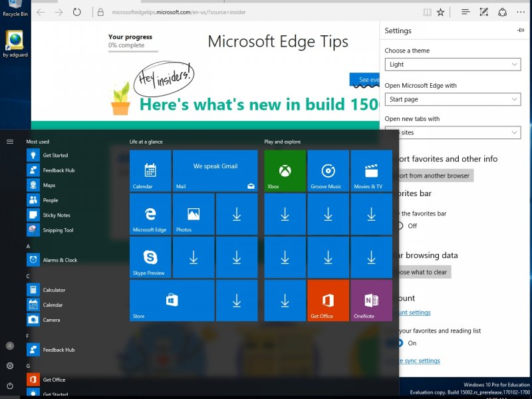
Task: Toggle the favorites bar switch
Action: 400,225
